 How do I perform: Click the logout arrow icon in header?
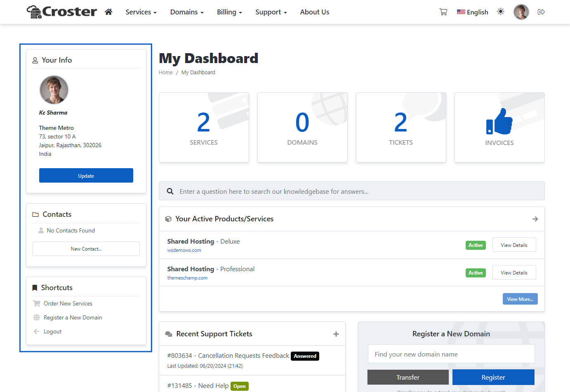(542, 12)
